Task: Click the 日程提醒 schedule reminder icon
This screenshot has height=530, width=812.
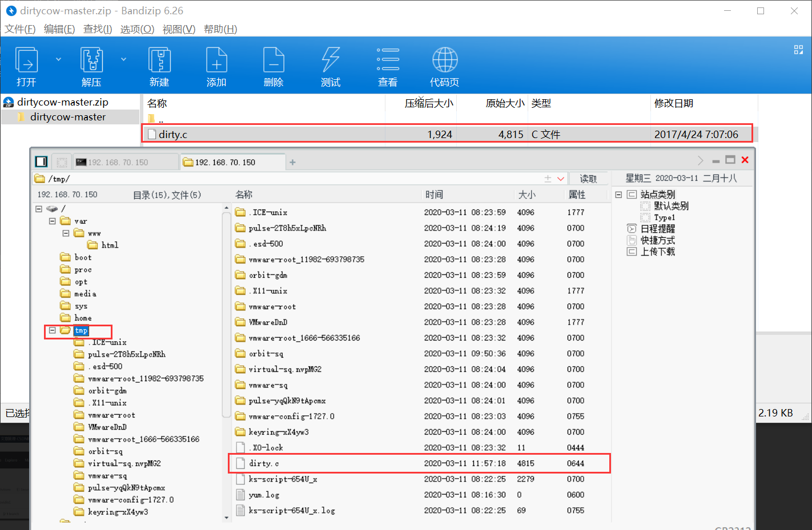Action: pos(632,229)
